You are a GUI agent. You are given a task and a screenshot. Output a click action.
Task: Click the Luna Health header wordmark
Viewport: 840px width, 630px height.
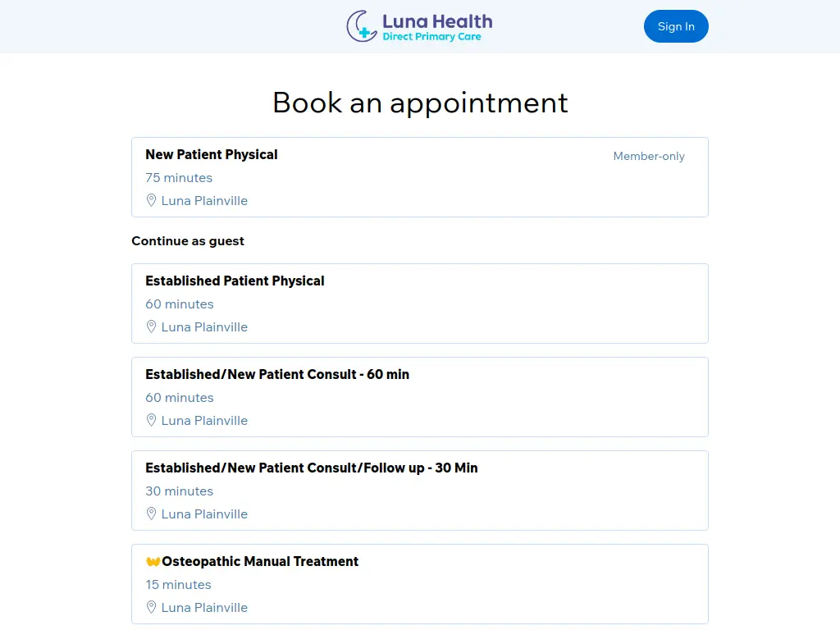(436, 21)
